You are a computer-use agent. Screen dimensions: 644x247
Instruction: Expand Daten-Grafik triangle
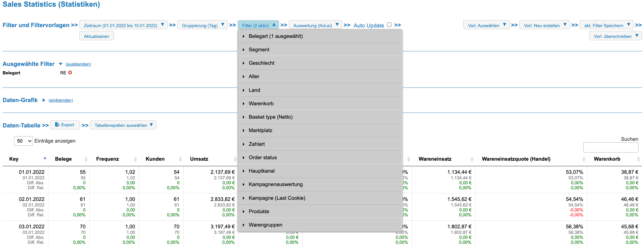(44, 100)
